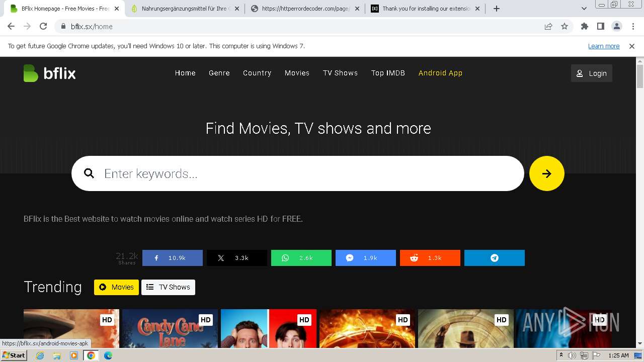Expand the tab search dropdown arrow
The image size is (644, 362).
click(584, 9)
